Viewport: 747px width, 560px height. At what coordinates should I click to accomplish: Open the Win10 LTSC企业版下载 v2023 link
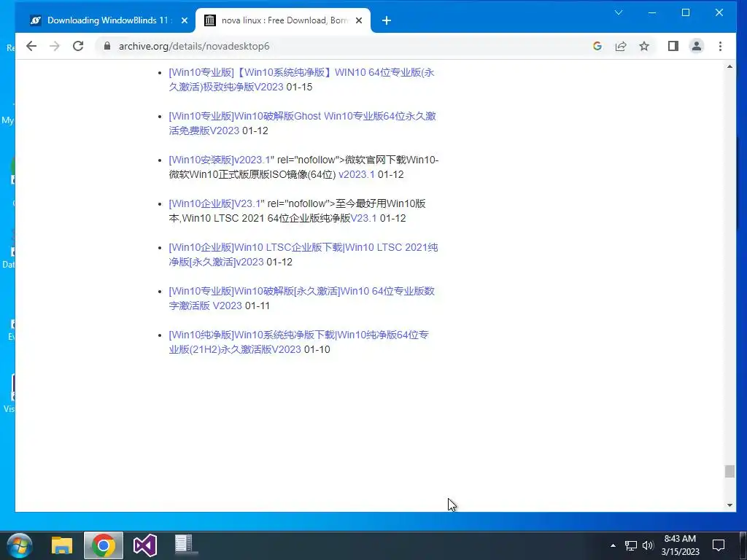click(x=303, y=254)
